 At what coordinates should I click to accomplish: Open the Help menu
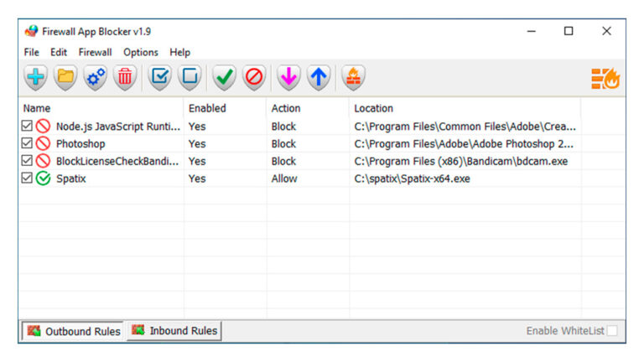coord(180,53)
